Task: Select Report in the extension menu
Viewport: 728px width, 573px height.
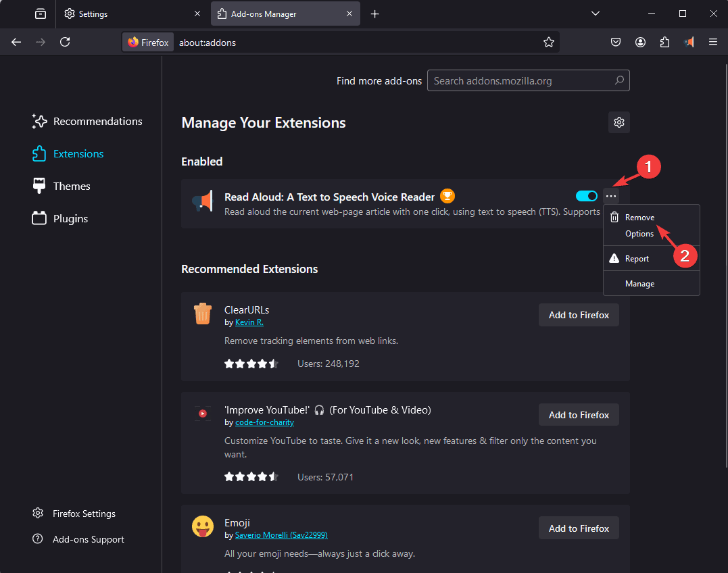Action: click(651, 259)
